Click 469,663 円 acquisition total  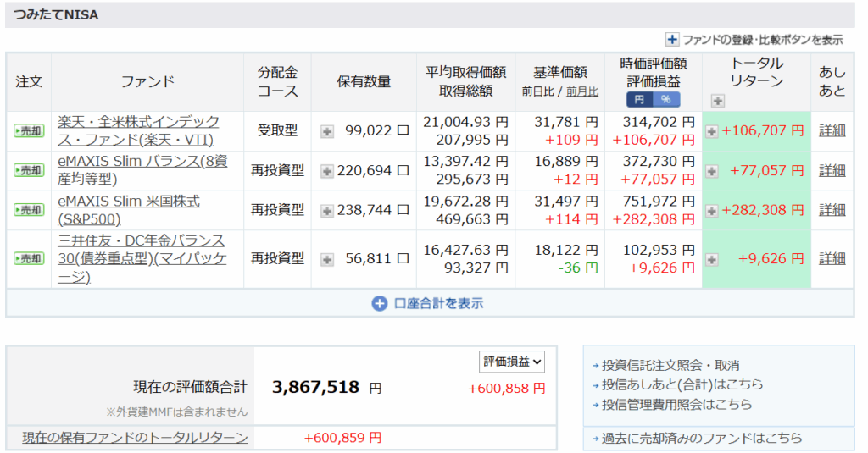471,219
